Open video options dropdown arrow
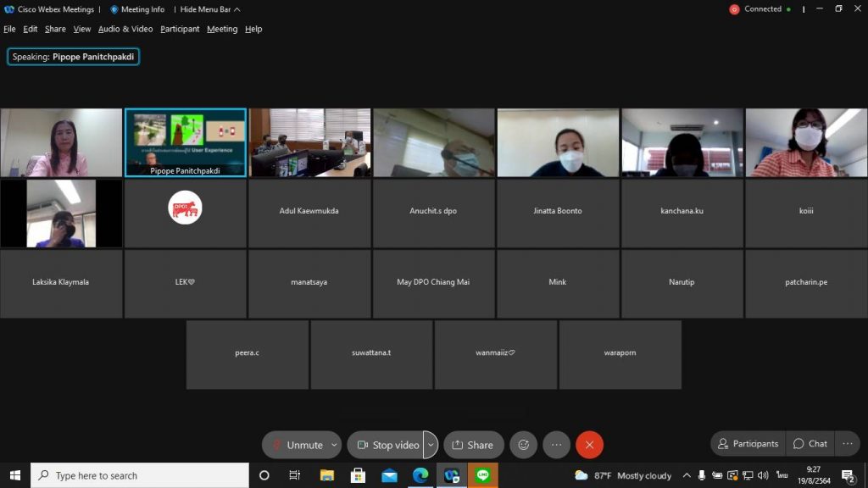This screenshot has width=868, height=488. [x=431, y=445]
